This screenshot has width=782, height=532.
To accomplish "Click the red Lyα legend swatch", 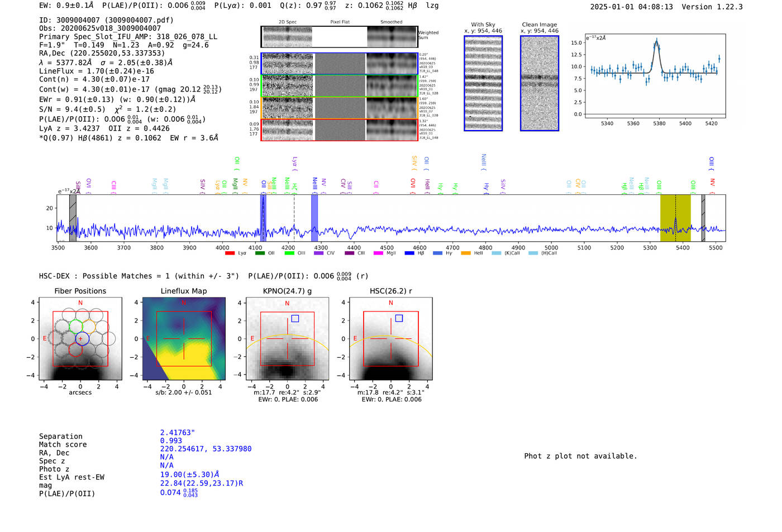I will 230,253.
